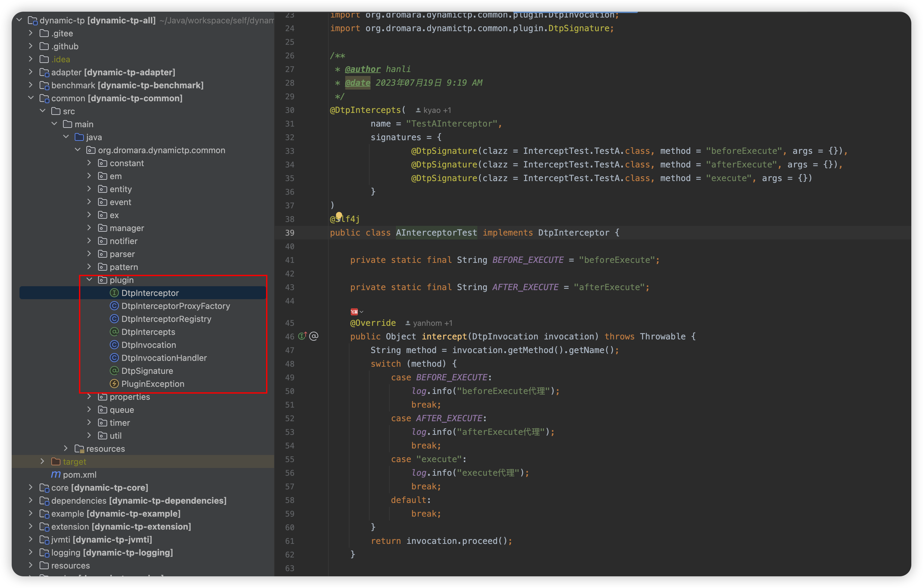Collapse the plugin package
Viewport: 923px width, 588px height.
pyautogui.click(x=89, y=280)
